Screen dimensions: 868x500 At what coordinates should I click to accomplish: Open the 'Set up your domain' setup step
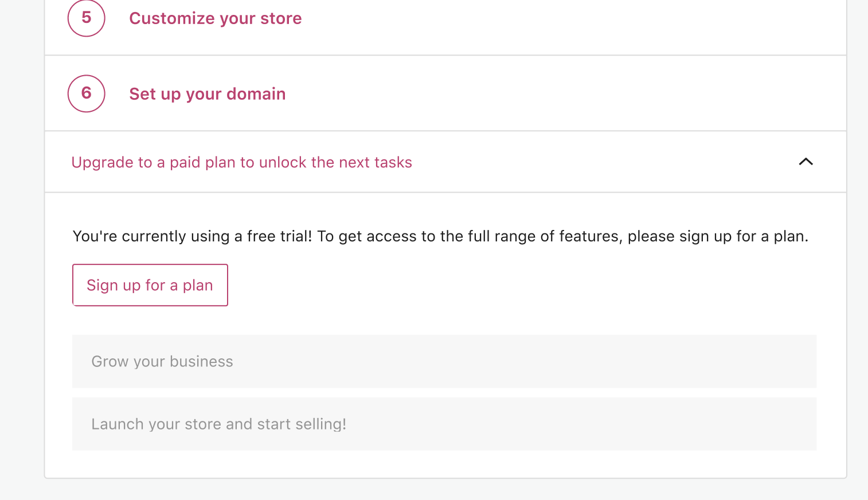click(x=207, y=93)
